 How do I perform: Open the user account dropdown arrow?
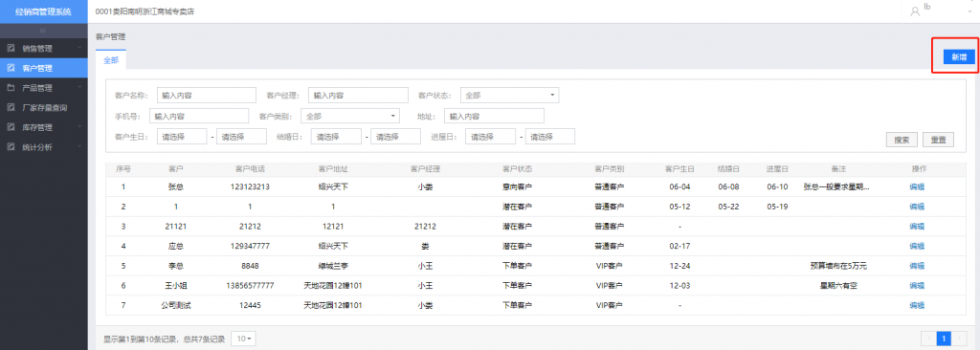(970, 11)
